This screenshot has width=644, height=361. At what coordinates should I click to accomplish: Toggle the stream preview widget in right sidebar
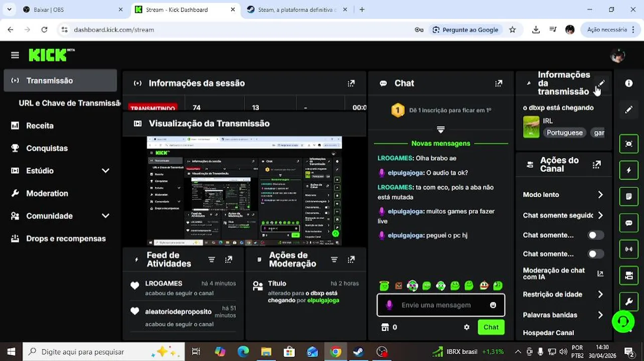(628, 144)
